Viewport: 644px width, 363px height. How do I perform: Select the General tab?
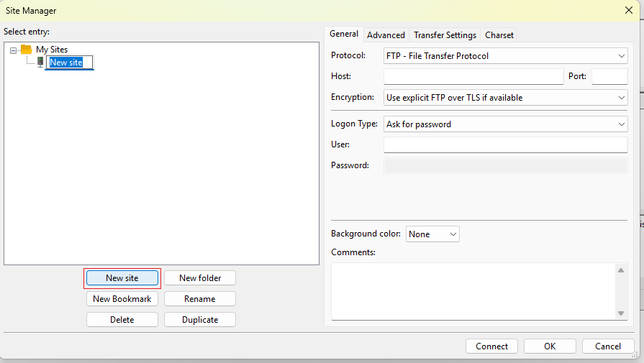[x=344, y=35]
